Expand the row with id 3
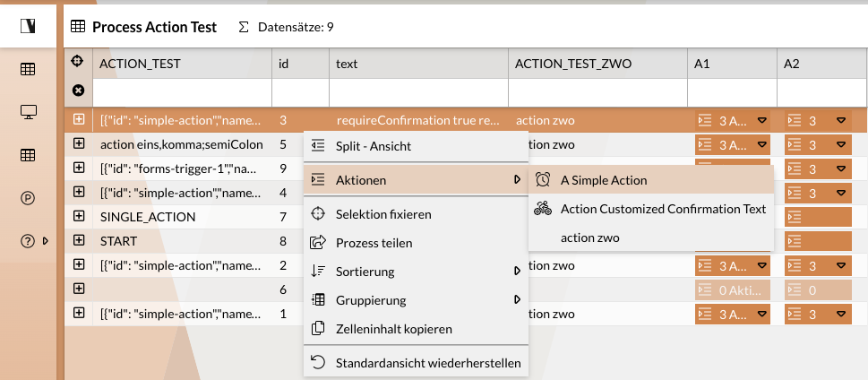This screenshot has width=868, height=380. click(79, 119)
